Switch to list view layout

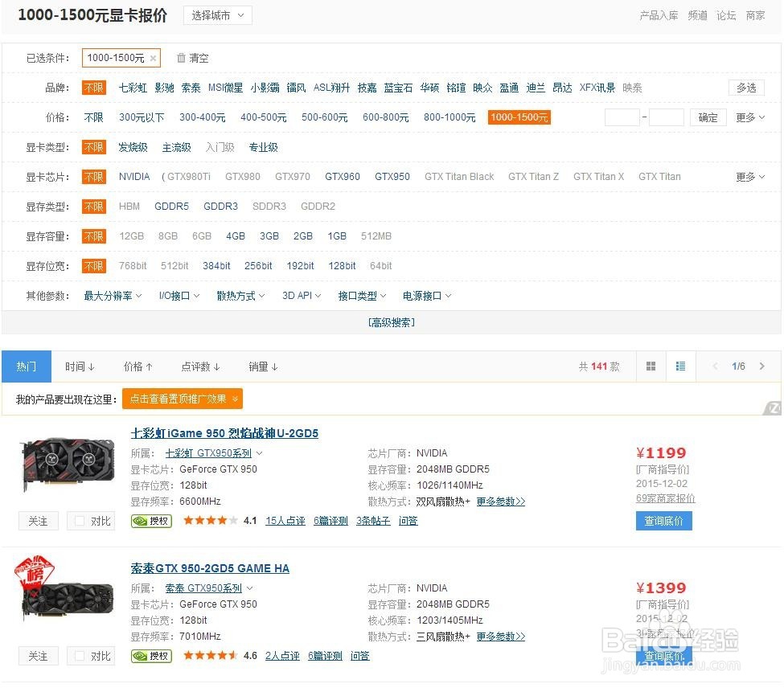(x=680, y=366)
